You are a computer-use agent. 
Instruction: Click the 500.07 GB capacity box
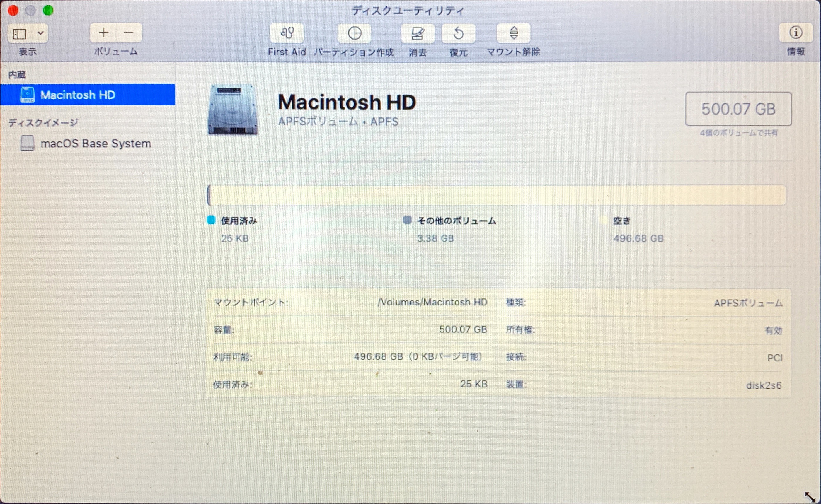coord(738,109)
